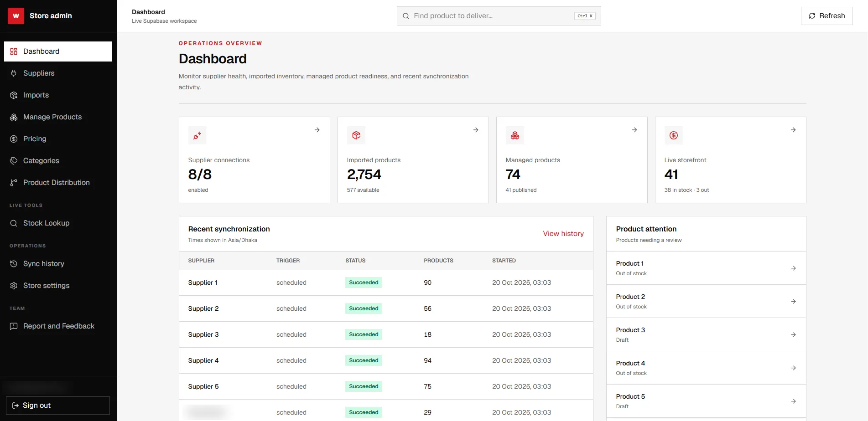Open Managed products card via its arrow

pos(634,130)
